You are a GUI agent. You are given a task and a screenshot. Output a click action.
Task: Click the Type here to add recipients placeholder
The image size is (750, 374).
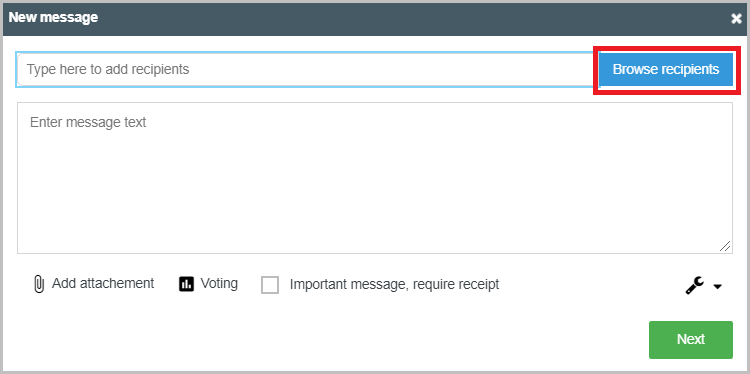click(x=108, y=69)
